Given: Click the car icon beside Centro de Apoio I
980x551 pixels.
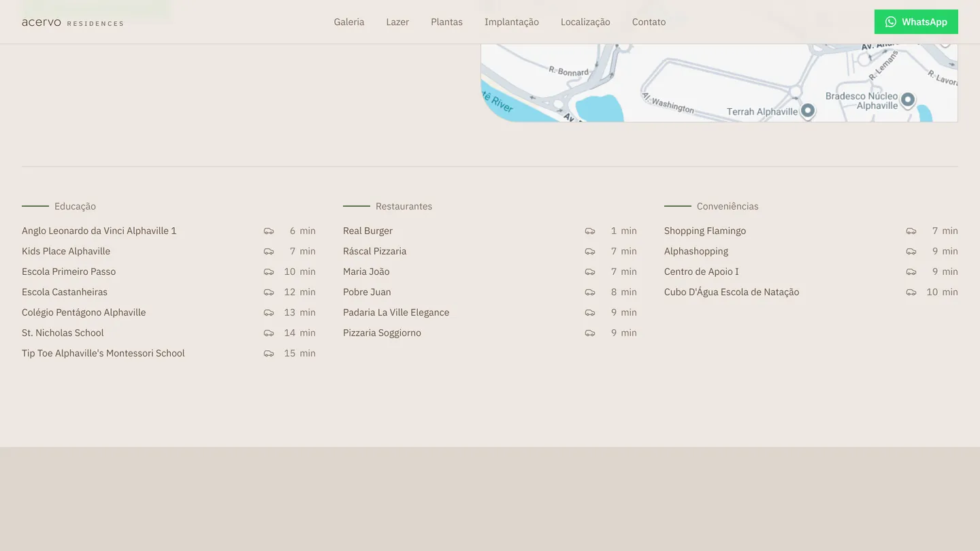Looking at the screenshot, I should (x=911, y=272).
